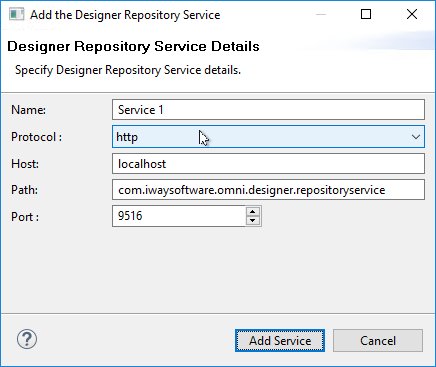The height and width of the screenshot is (367, 436).
Task: Select the Port number field 9516
Action: point(179,216)
